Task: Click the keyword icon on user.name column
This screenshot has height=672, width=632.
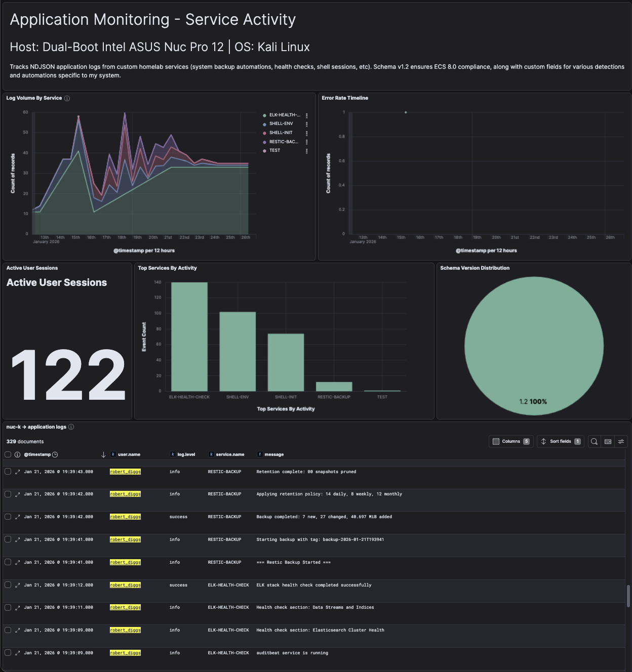Action: 113,454
